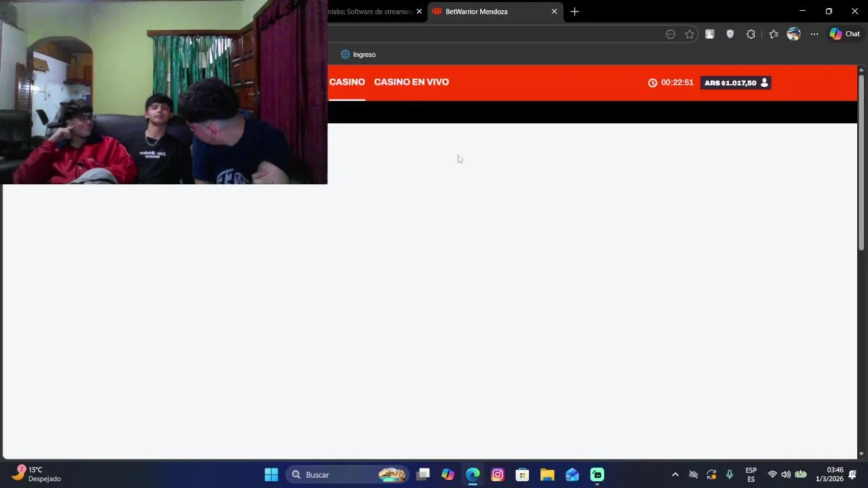Viewport: 868px width, 488px height.
Task: Open the Wi-Fi network settings
Action: 772,474
